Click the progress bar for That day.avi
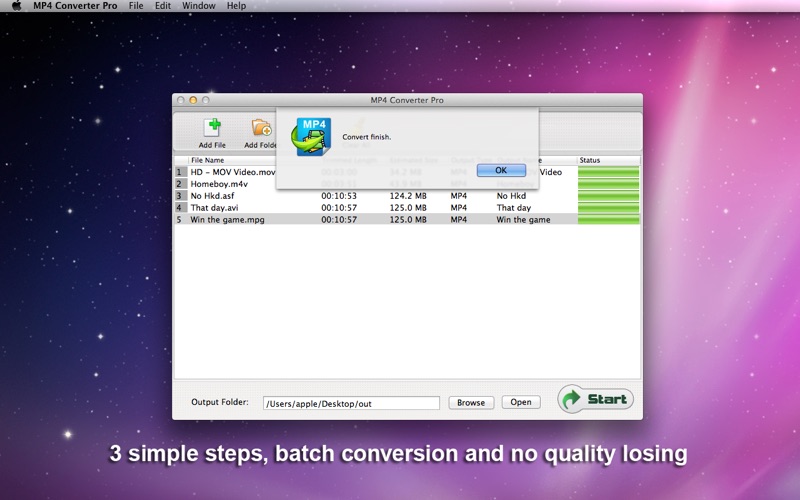 608,208
